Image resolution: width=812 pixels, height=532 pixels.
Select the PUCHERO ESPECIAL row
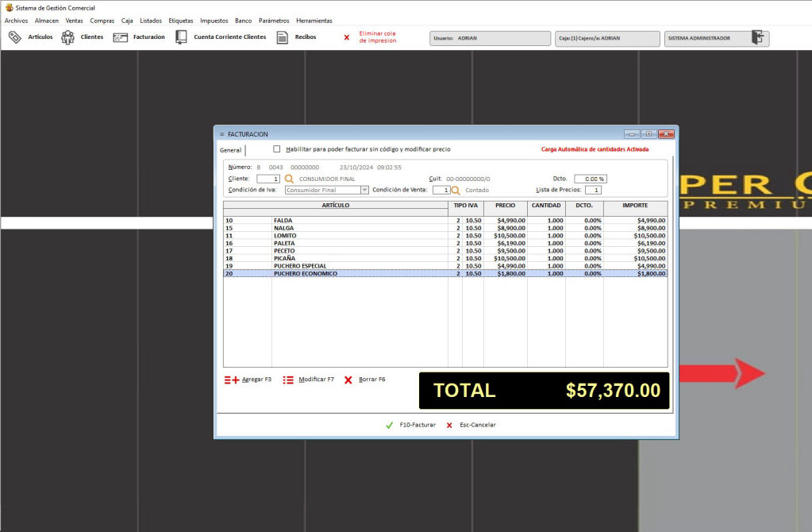point(445,266)
